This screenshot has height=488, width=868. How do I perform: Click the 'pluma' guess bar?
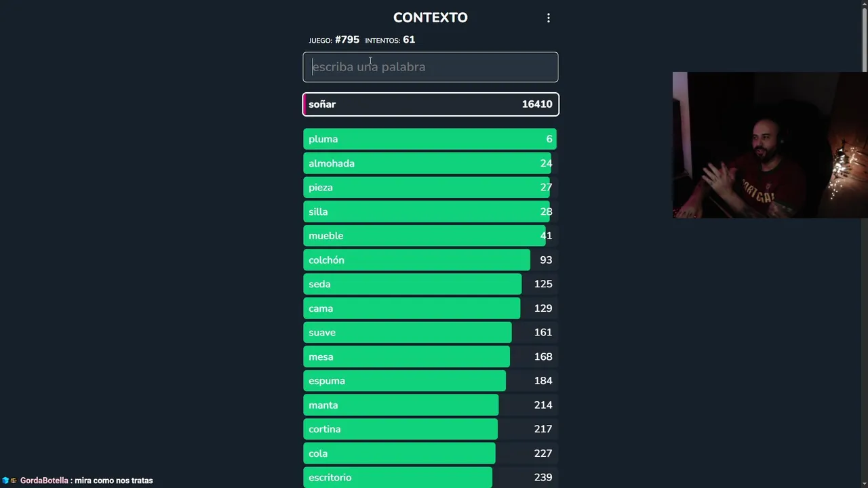tap(430, 139)
